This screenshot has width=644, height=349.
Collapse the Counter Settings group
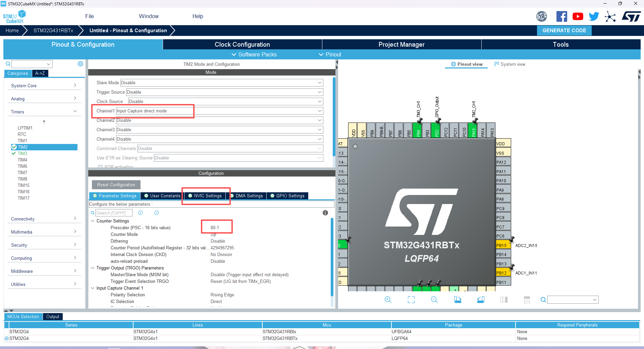(93, 221)
